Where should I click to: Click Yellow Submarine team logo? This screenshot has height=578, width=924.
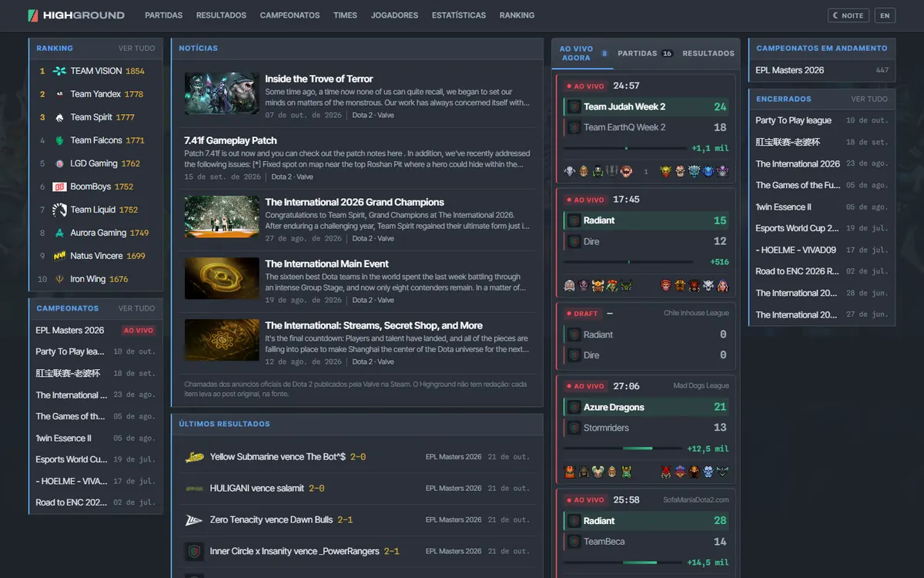[x=194, y=457]
